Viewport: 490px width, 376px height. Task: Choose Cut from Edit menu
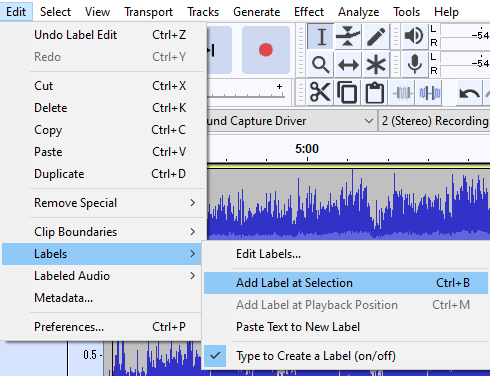click(103, 86)
